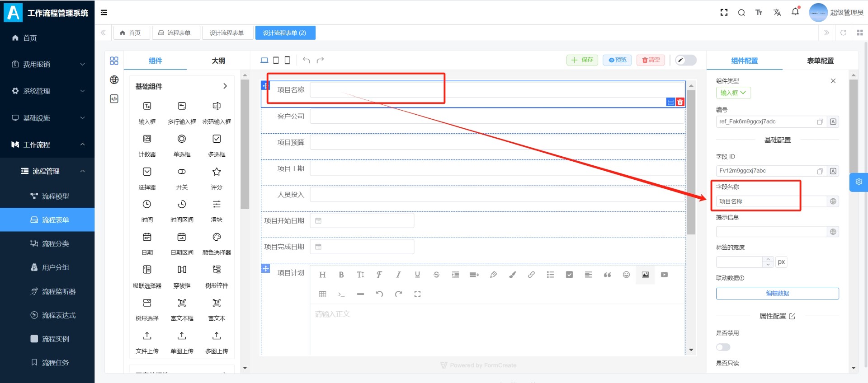Open the notification bell
868x383 pixels.
(x=795, y=12)
